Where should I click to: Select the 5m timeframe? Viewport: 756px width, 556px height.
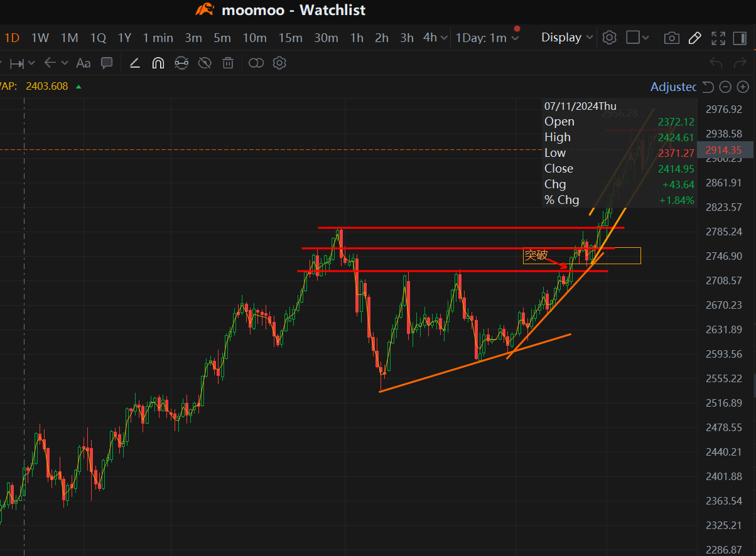click(222, 38)
